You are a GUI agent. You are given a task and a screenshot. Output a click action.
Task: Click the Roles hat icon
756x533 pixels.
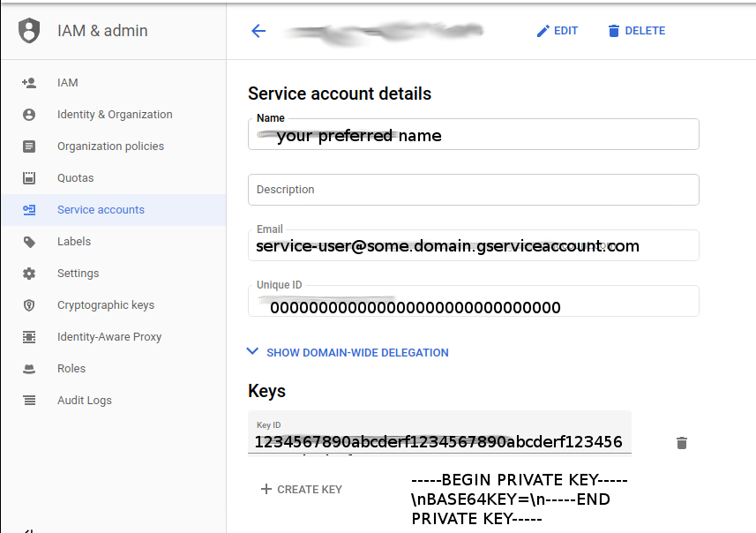pos(29,369)
